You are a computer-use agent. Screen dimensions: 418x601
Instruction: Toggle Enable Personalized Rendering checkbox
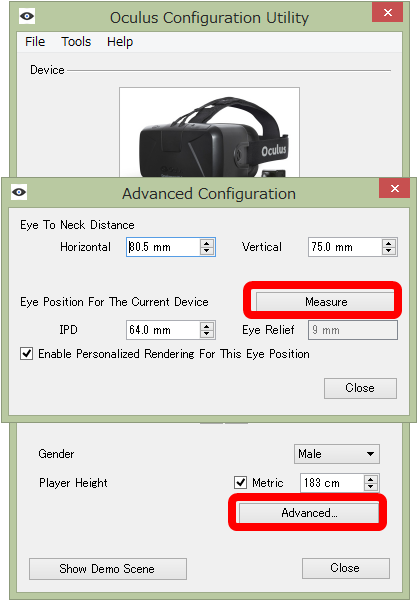[26, 353]
